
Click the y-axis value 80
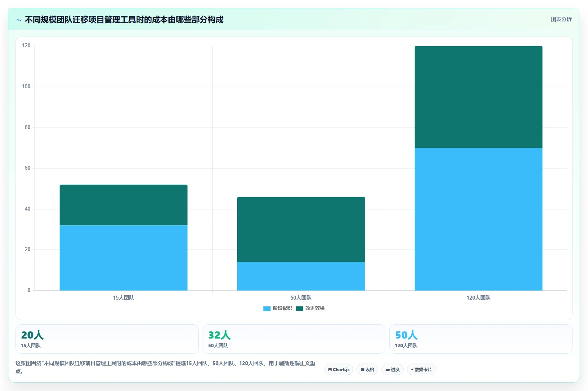(27, 127)
